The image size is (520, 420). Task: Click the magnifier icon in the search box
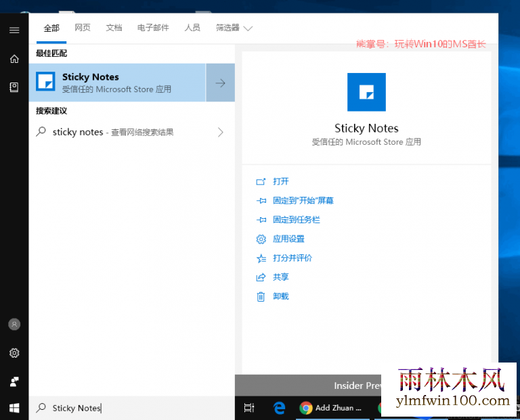pyautogui.click(x=41, y=408)
